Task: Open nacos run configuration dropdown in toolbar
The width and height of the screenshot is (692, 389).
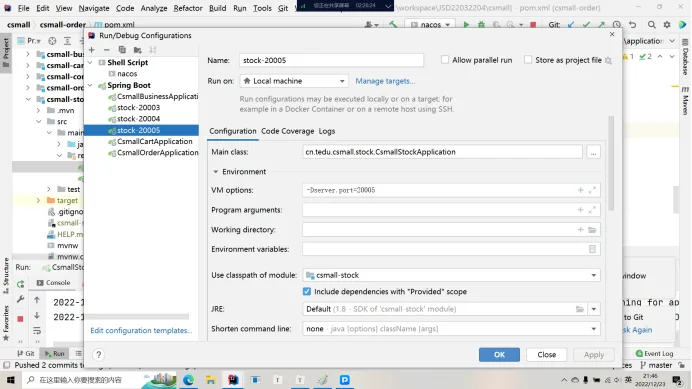Action: [430, 25]
